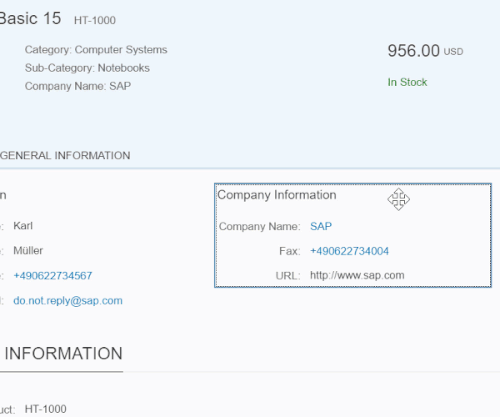The width and height of the screenshot is (500, 417).
Task: Select the underlined INFORMATION section tab
Action: pyautogui.click(x=63, y=353)
